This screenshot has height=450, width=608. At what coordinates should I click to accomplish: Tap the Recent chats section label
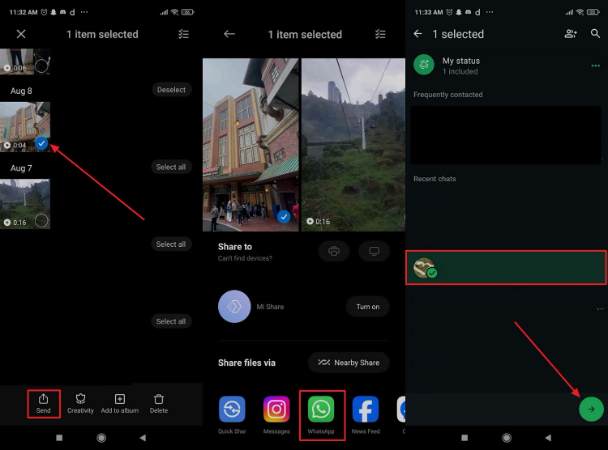tap(434, 179)
